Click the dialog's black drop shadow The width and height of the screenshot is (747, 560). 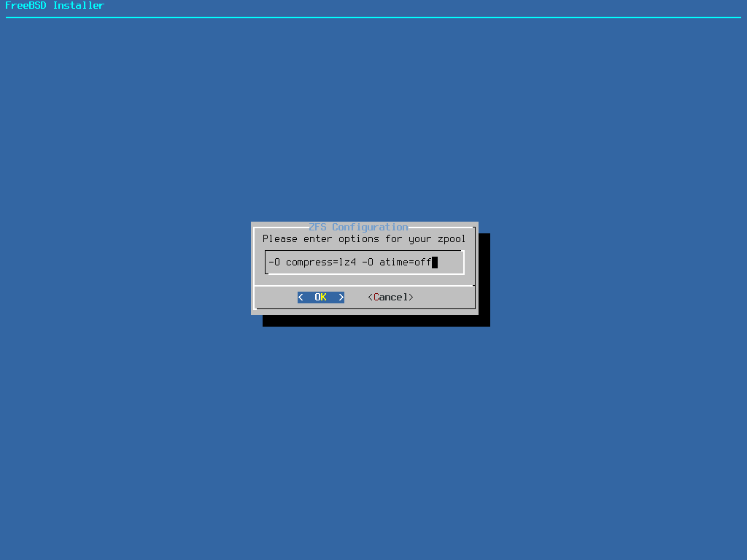click(376, 321)
